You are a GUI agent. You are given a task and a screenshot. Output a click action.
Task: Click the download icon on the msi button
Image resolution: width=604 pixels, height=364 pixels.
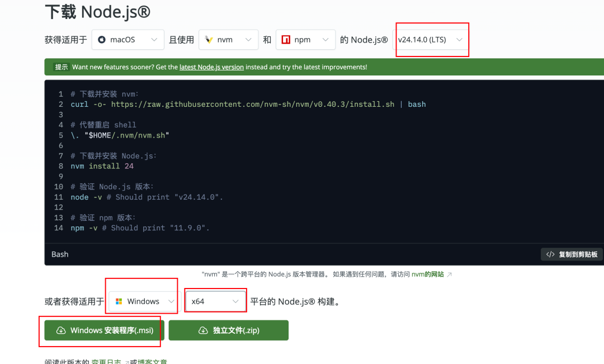[61, 330]
